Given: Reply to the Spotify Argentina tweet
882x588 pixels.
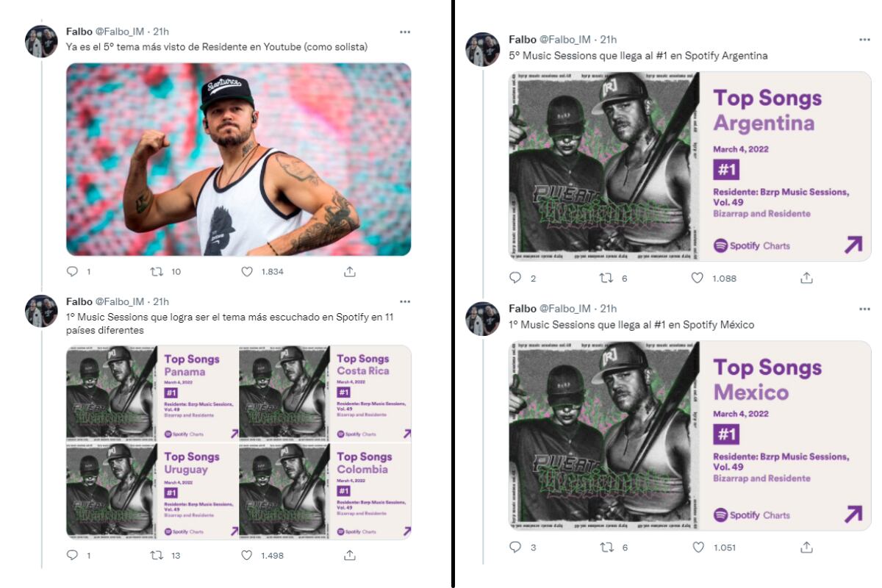Looking at the screenshot, I should (515, 278).
